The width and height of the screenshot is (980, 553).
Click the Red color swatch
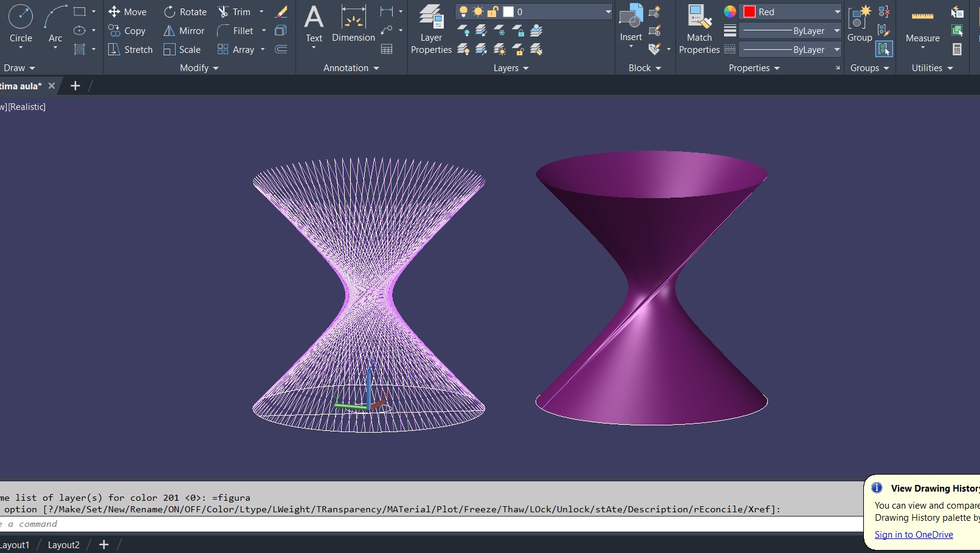pos(750,12)
